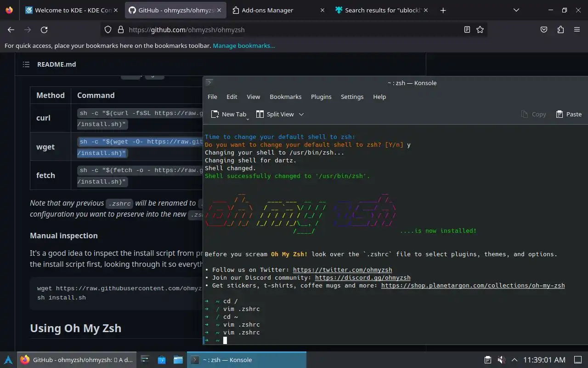Open the Konsole File menu
588x368 pixels.
(x=212, y=97)
